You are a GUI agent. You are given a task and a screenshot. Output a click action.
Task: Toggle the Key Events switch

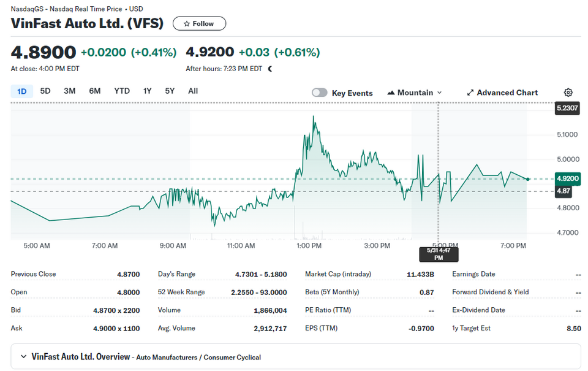click(x=320, y=93)
